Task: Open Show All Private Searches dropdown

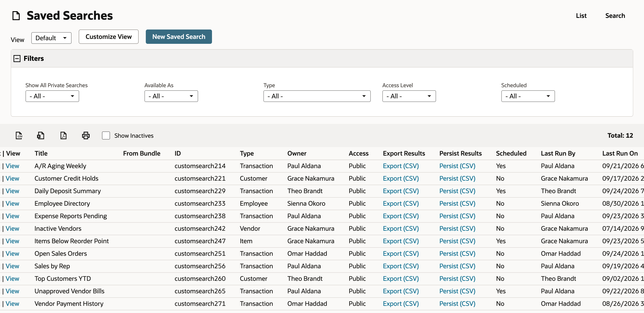Action: coord(52,96)
